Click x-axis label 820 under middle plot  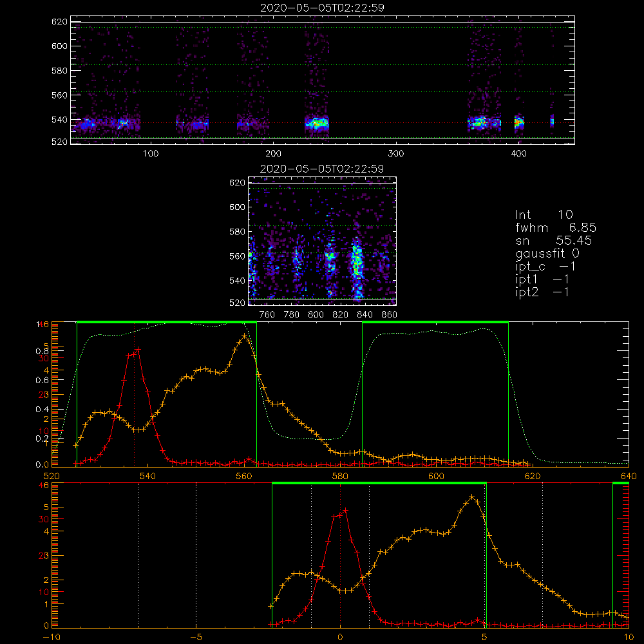click(x=341, y=315)
